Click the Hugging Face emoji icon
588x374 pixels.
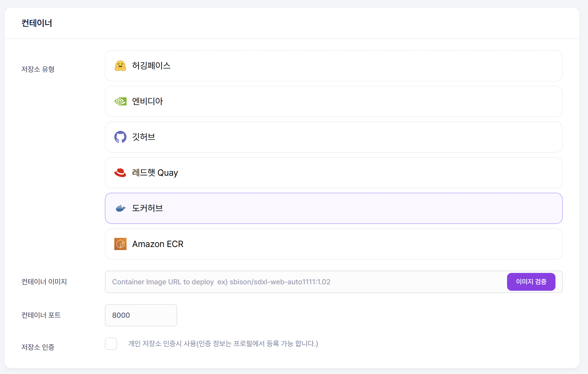(x=120, y=66)
